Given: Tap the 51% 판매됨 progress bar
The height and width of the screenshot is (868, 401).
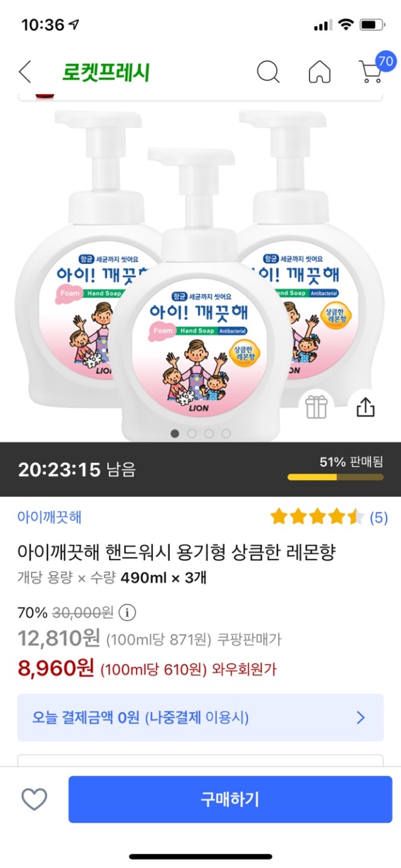Looking at the screenshot, I should [x=335, y=477].
